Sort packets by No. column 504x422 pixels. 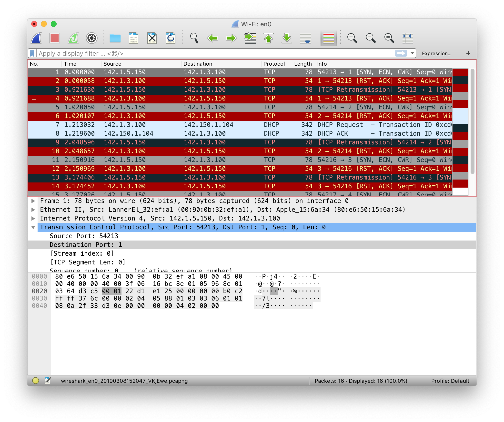[x=45, y=64]
